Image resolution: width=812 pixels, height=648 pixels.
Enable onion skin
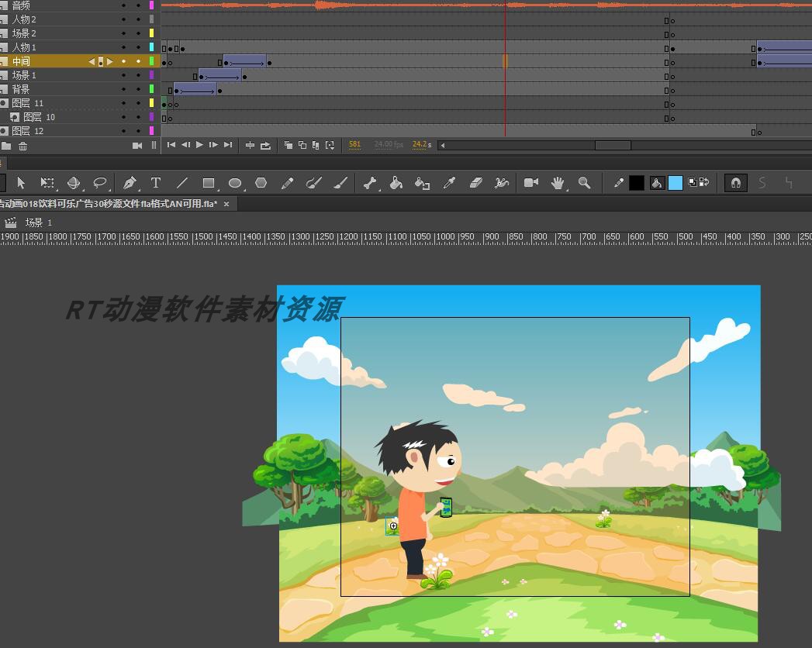coord(289,146)
